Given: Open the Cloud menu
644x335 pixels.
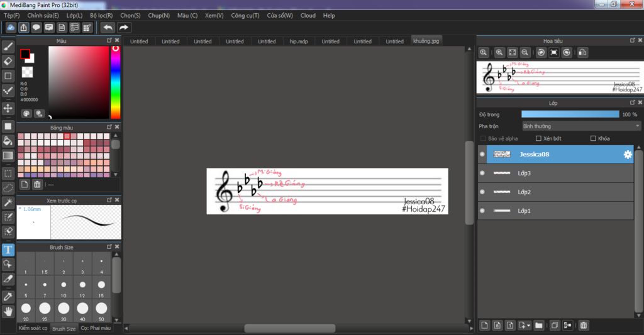Looking at the screenshot, I should point(308,15).
